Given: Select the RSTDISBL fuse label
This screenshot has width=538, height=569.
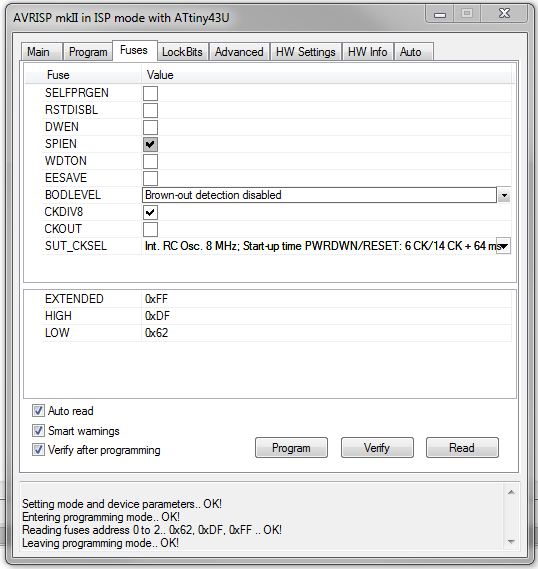Looking at the screenshot, I should 71,110.
